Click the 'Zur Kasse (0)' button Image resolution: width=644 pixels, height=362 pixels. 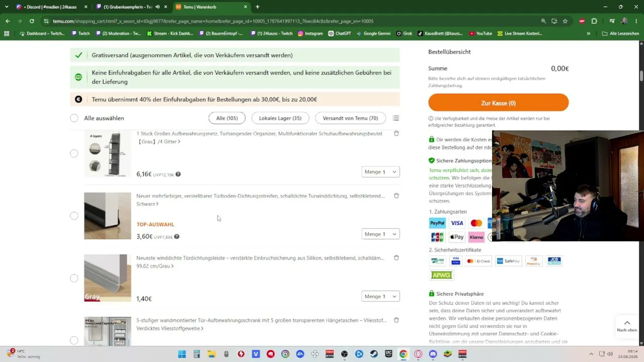click(499, 103)
